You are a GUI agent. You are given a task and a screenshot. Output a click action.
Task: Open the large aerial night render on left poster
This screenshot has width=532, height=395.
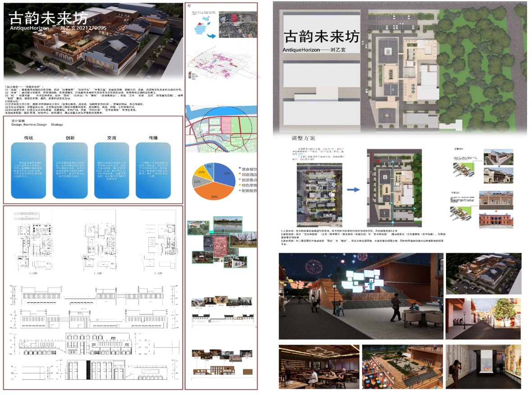point(93,41)
